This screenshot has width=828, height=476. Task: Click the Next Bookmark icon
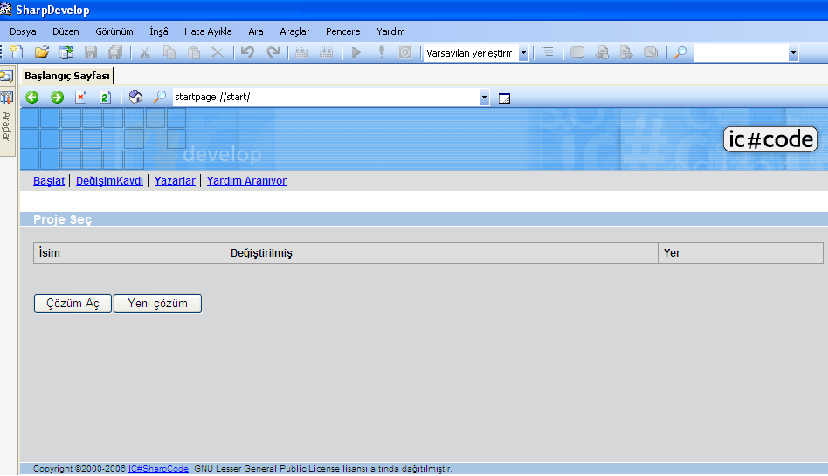point(626,52)
